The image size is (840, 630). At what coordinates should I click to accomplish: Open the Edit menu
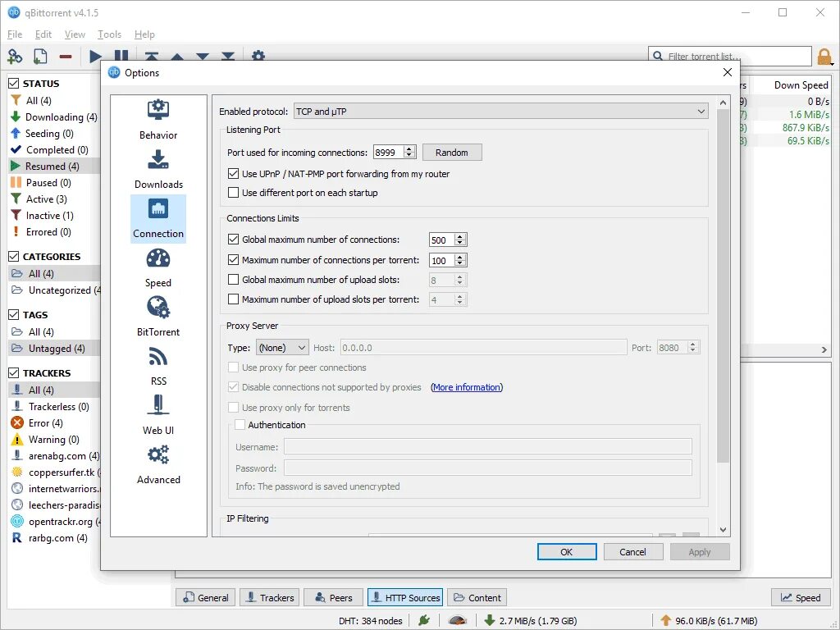coord(43,34)
